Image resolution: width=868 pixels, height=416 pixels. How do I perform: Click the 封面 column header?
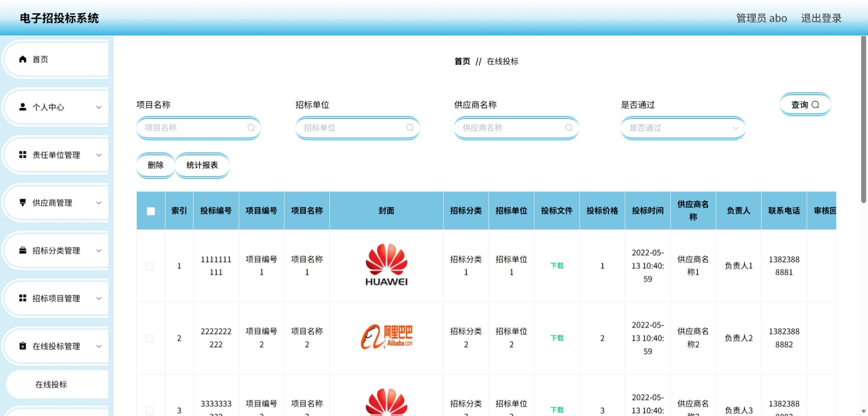pos(386,210)
